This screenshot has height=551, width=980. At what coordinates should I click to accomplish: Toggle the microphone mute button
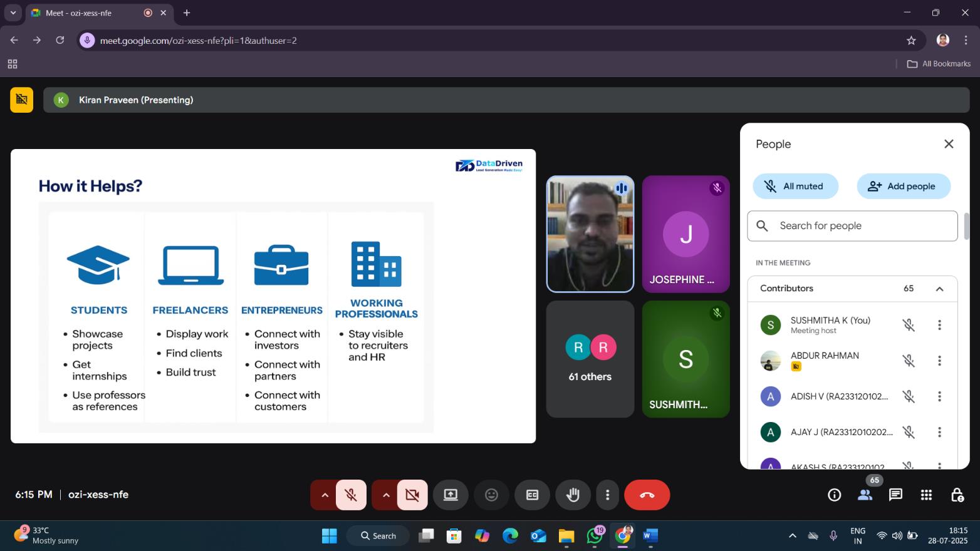(x=351, y=495)
